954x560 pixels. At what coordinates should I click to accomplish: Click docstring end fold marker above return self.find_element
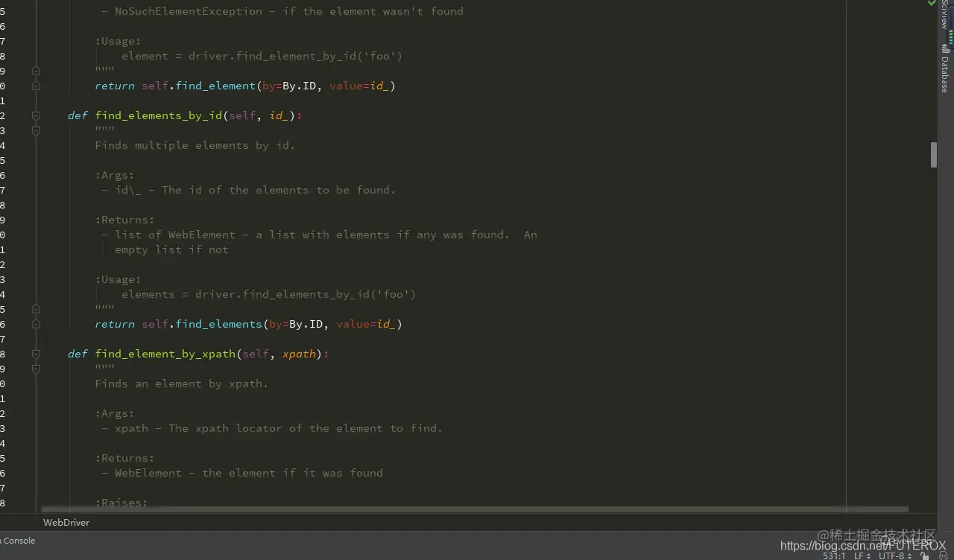36,71
